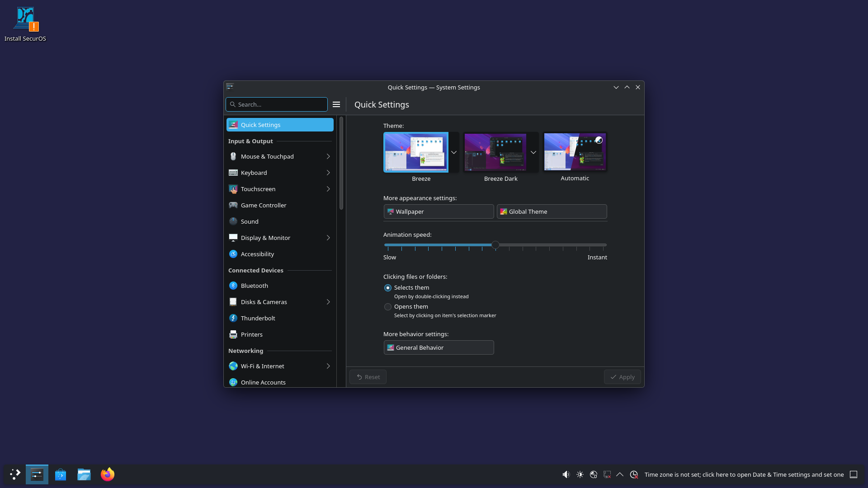868x488 pixels.
Task: Open Mouse & Touchpad settings
Action: coord(266,156)
